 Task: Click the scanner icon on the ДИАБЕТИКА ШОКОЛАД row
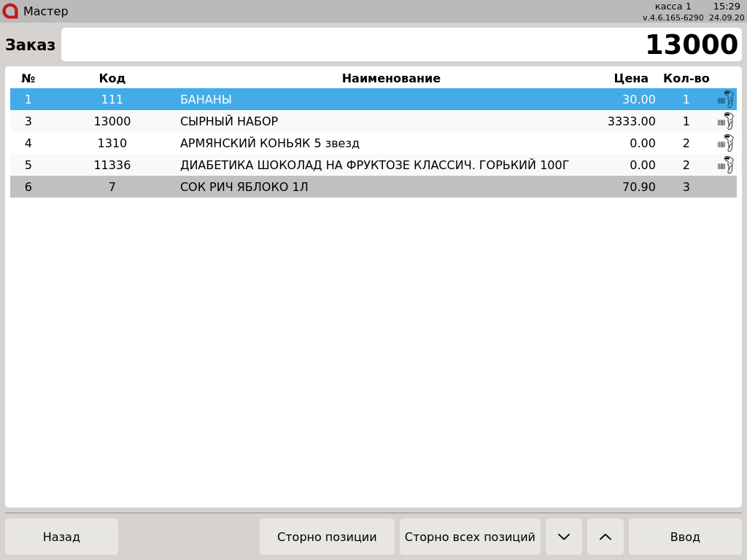726,165
